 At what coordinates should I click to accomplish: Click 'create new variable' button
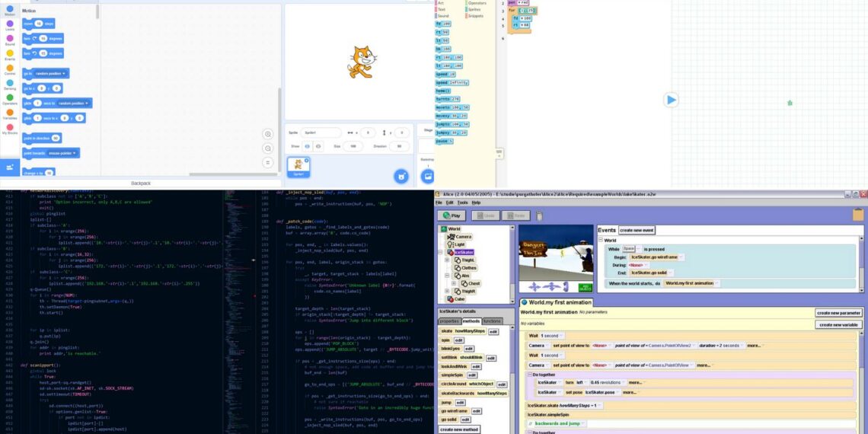[x=838, y=325]
